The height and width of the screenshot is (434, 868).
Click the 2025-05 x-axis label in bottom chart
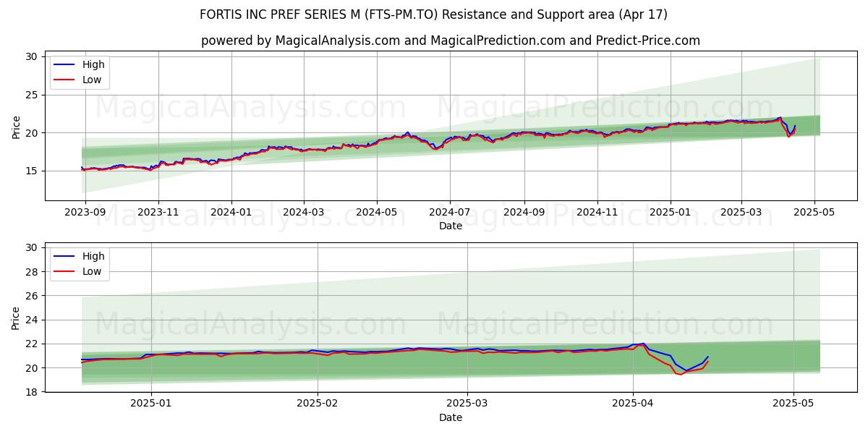(x=793, y=404)
